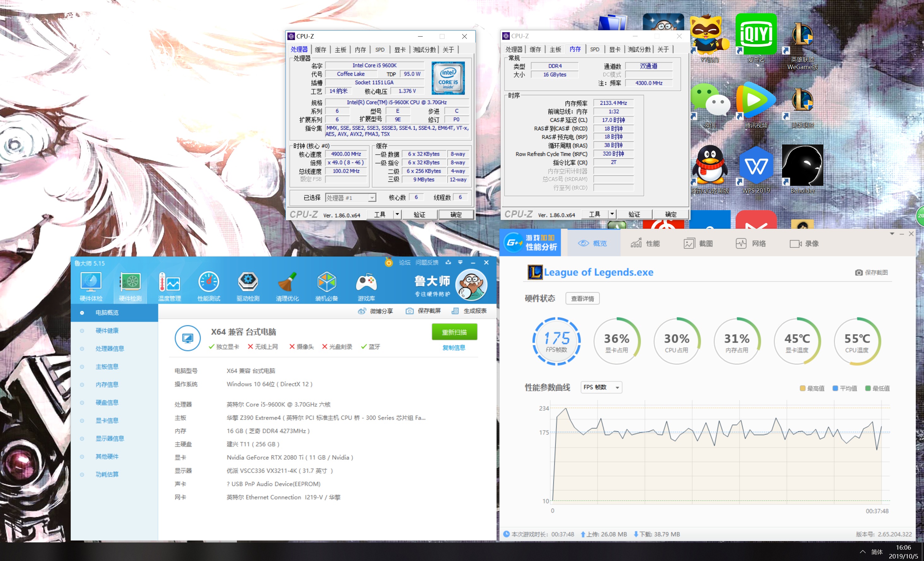Click 确定 in processor CPU-Z
Screen dimensions: 924x561
click(456, 215)
